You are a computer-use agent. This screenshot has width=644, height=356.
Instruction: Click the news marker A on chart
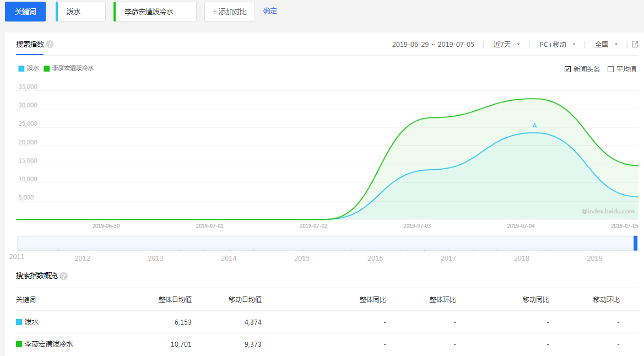[x=534, y=126]
